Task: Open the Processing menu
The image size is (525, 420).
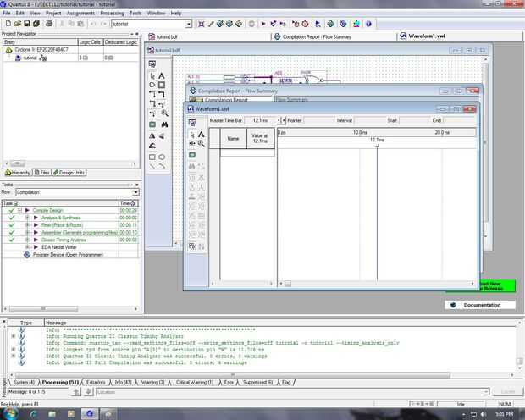Action: [112, 13]
